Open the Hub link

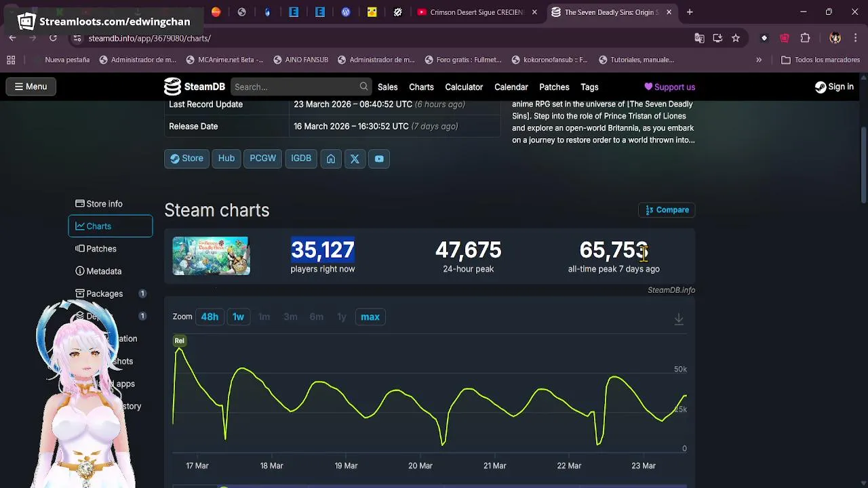pyautogui.click(x=226, y=159)
